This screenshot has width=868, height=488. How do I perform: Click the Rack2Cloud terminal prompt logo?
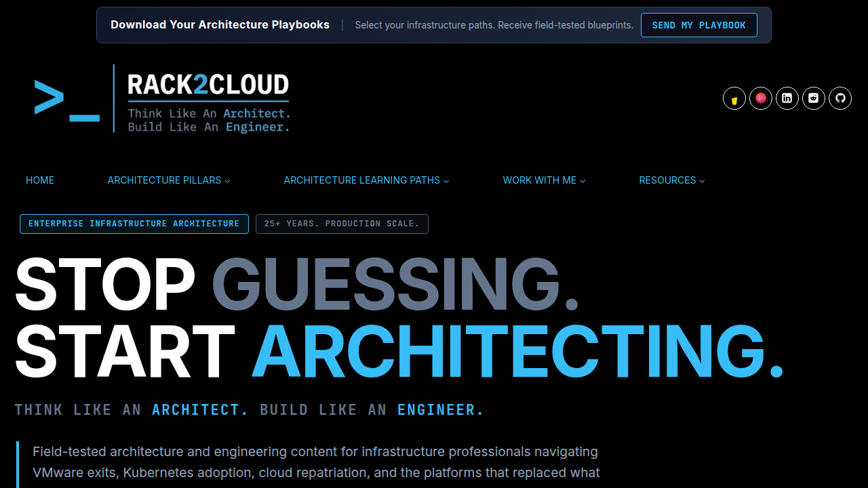click(x=162, y=99)
